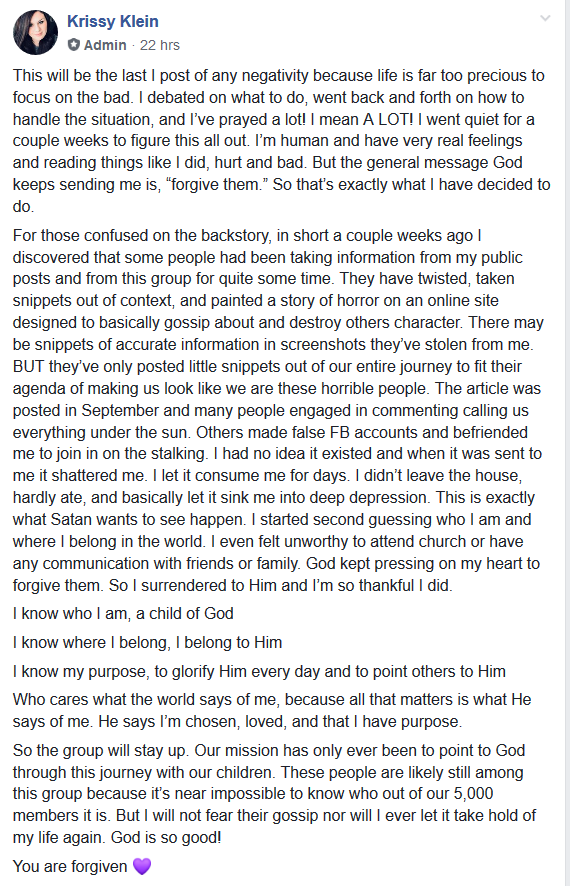Click the paragraph 'So the group will stay up'
The width and height of the screenshot is (570, 886).
[275, 793]
